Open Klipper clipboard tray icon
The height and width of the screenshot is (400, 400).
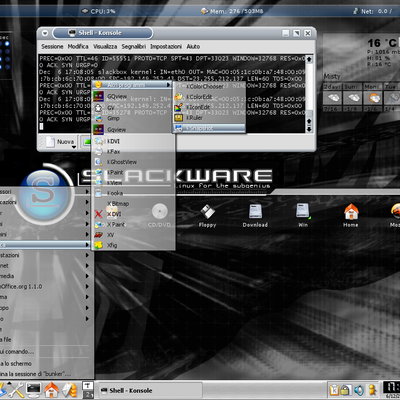point(334,390)
